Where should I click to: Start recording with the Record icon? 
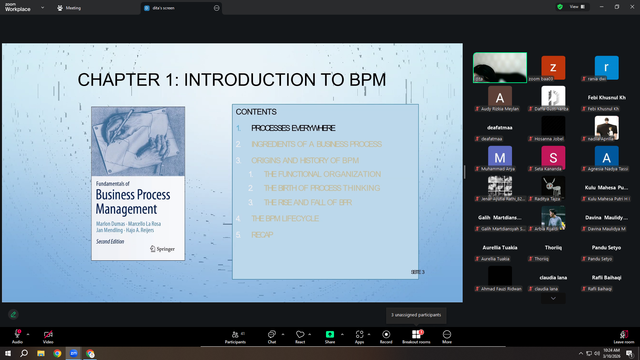(386, 334)
